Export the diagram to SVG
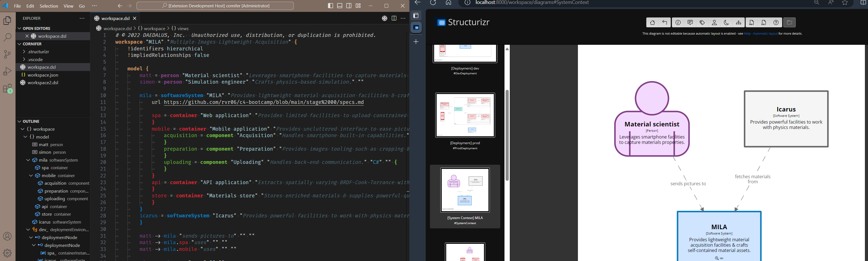The image size is (868, 261). [x=764, y=23]
